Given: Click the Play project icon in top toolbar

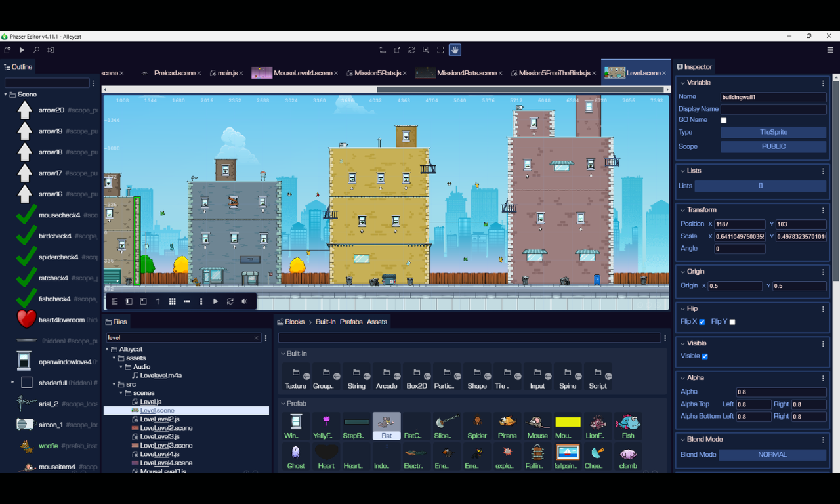Looking at the screenshot, I should click(x=22, y=50).
